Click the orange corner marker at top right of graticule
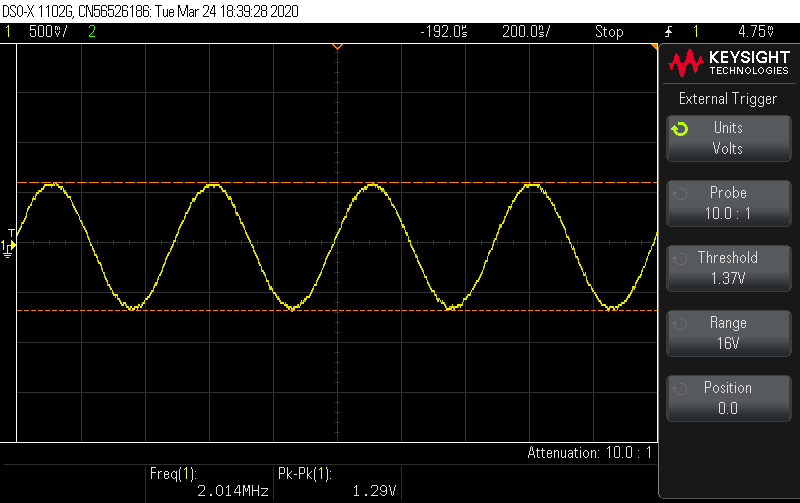The width and height of the screenshot is (800, 503). pyautogui.click(x=654, y=47)
